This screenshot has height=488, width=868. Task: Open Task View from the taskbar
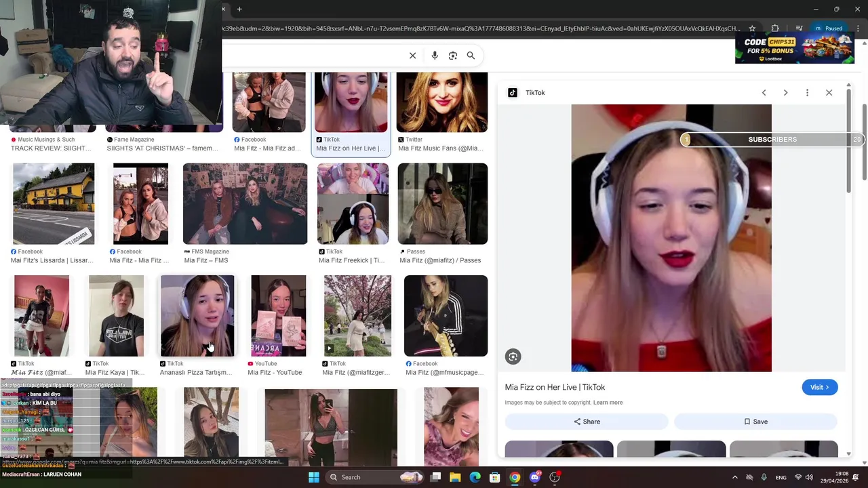click(435, 477)
